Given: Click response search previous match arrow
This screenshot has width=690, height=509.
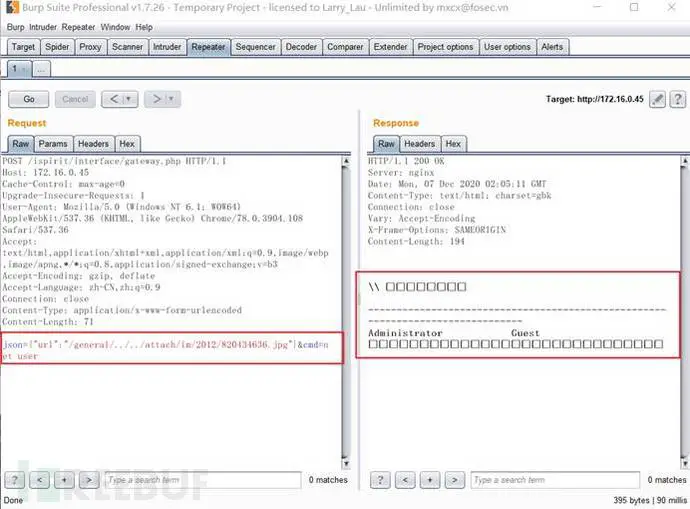Looking at the screenshot, I should click(x=405, y=480).
